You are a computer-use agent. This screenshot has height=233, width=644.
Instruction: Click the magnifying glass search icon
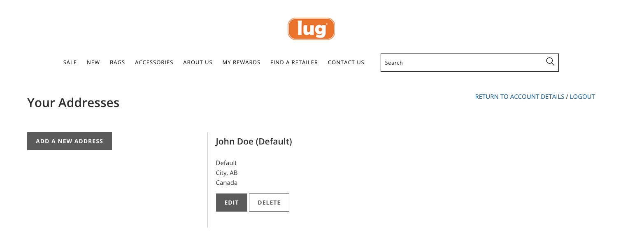[x=550, y=62]
